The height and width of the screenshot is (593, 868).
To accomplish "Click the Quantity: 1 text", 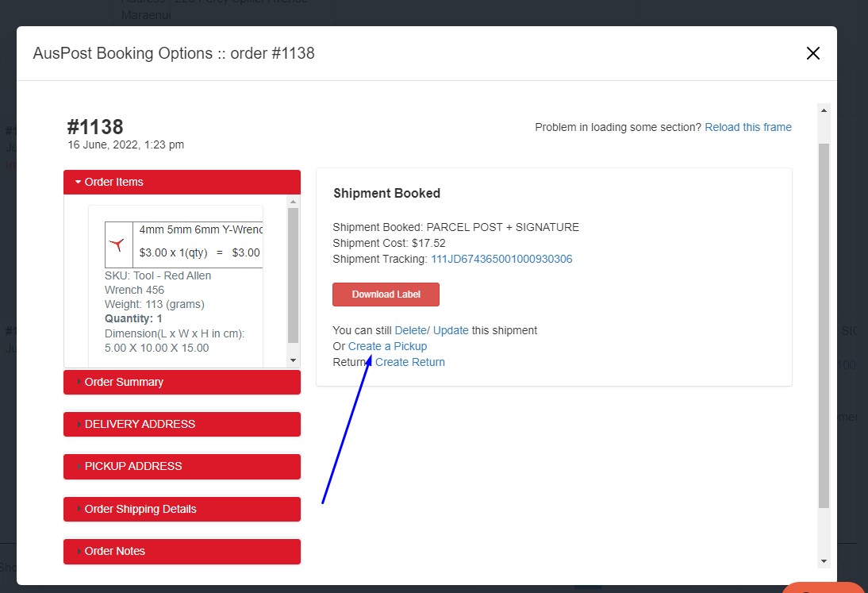I will coord(133,319).
